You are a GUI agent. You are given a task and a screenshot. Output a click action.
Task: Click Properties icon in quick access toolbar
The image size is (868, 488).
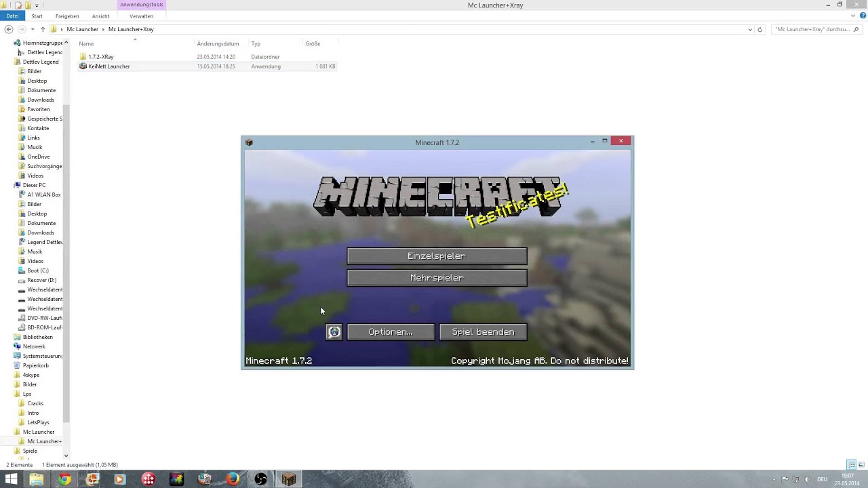pos(18,5)
